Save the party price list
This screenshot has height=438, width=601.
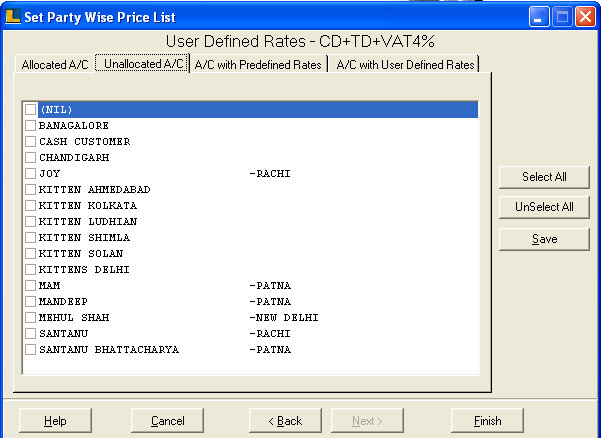[544, 239]
